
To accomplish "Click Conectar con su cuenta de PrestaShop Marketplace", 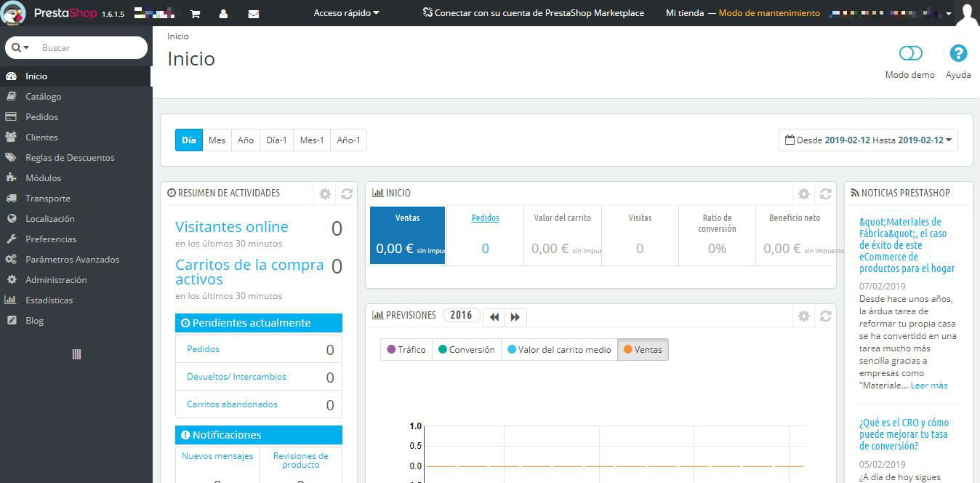I will pos(533,12).
